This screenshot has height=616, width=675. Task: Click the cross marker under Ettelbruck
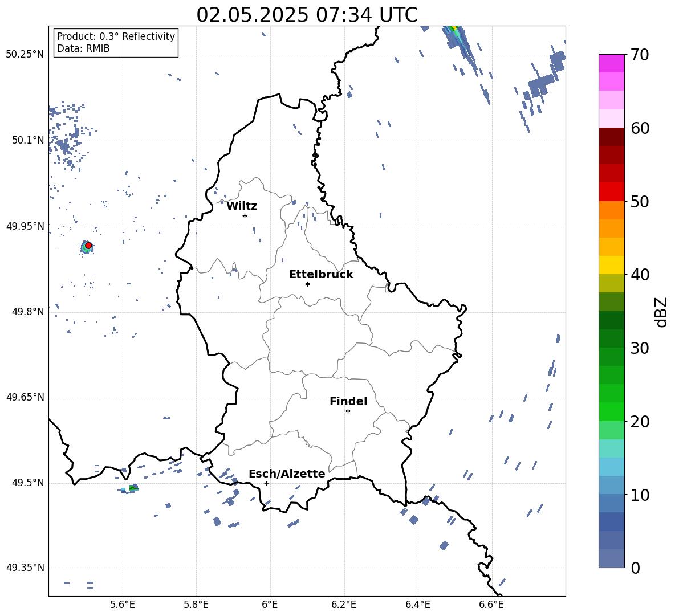(x=307, y=284)
